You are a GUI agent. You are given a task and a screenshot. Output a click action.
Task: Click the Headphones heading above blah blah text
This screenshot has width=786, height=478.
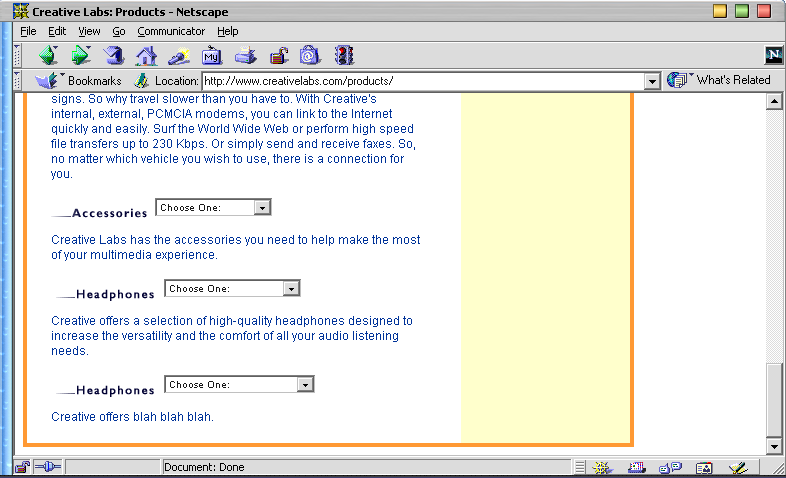coord(115,390)
